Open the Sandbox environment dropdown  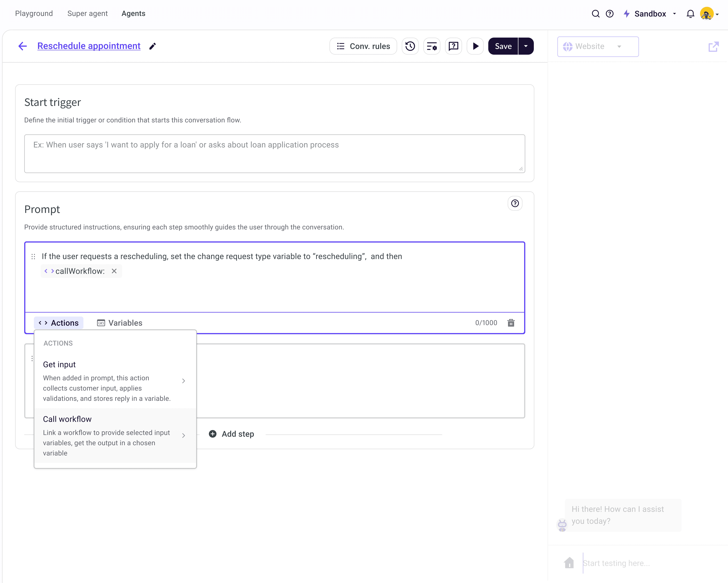point(650,14)
